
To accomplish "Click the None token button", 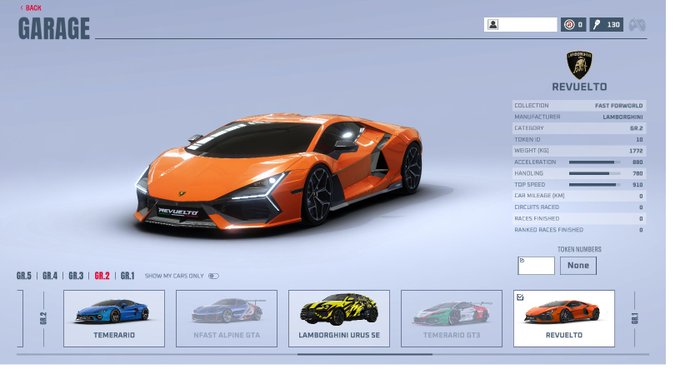I will [x=579, y=266].
